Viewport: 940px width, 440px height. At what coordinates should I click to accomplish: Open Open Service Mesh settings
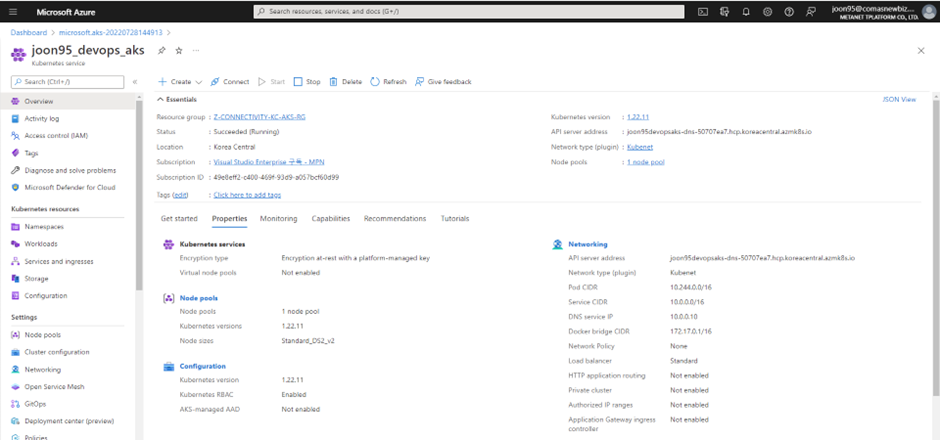click(x=54, y=387)
